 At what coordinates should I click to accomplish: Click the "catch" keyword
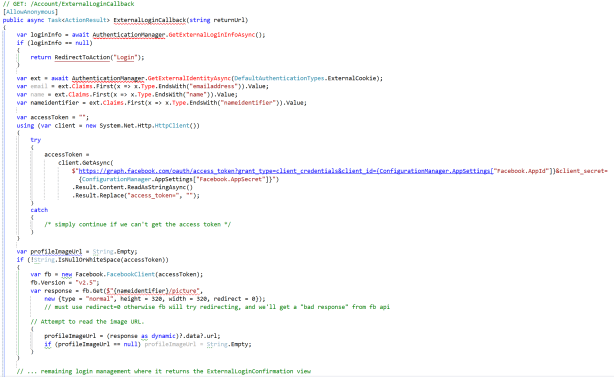(x=39, y=210)
